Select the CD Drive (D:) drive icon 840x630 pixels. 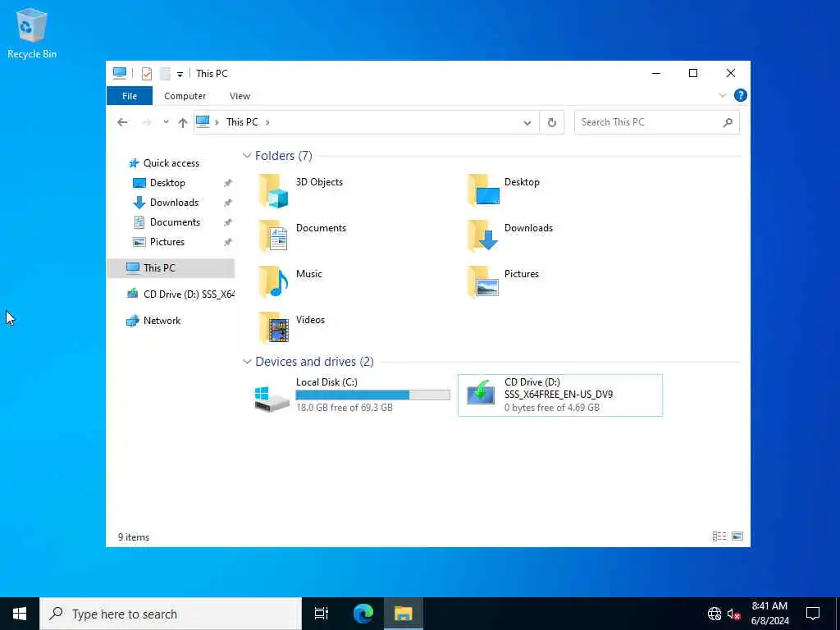click(x=481, y=393)
